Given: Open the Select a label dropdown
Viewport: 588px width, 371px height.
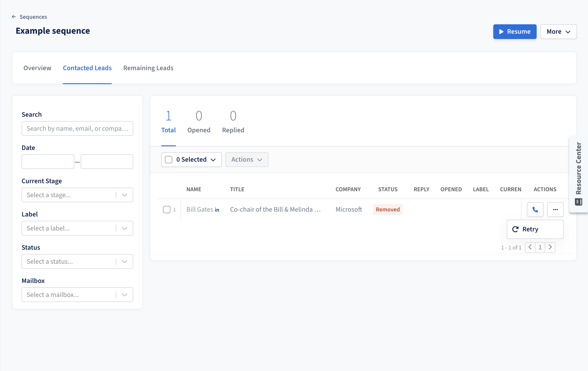Looking at the screenshot, I should tap(78, 228).
